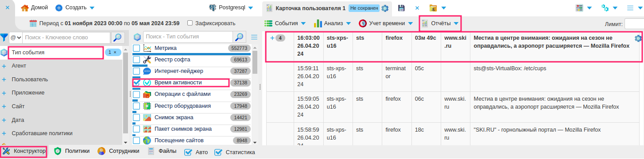
Task: Toggle the Статистика checkbox
Action: pos(218,152)
